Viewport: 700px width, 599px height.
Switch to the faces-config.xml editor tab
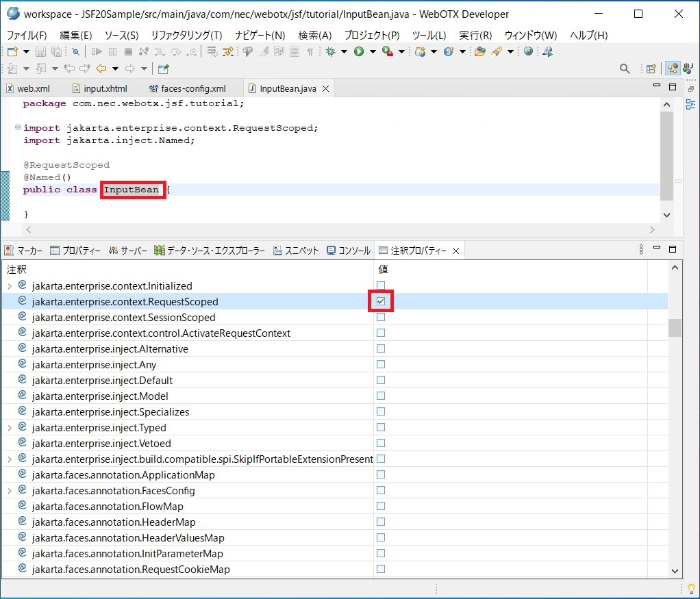tap(192, 89)
